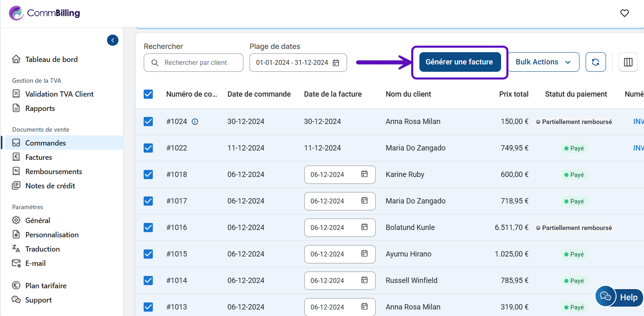
Task: Click the refresh icon button
Action: pyautogui.click(x=595, y=62)
